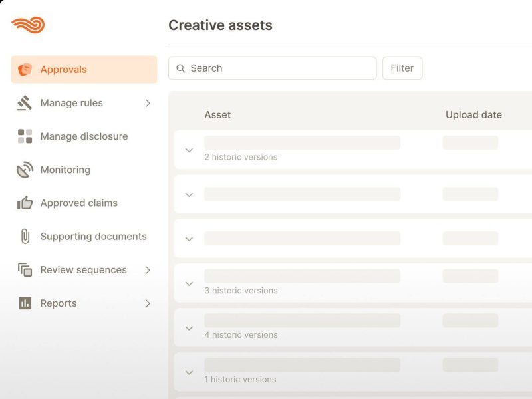This screenshot has width=532, height=399.
Task: Click the Approvals chat bubble icon
Action: (x=25, y=70)
